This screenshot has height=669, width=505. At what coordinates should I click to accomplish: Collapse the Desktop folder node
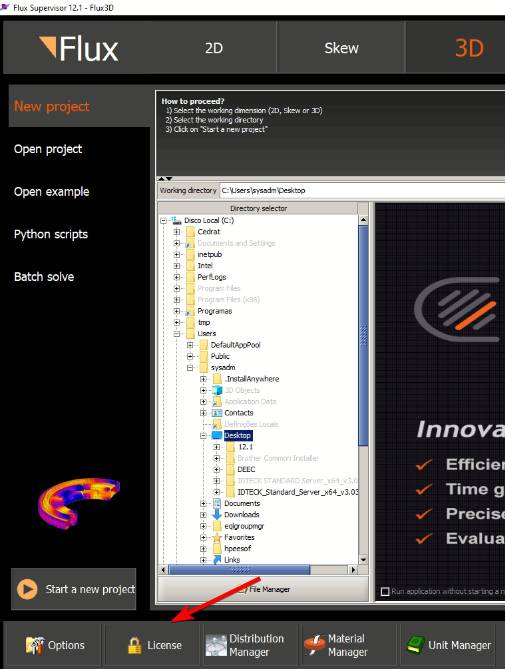coord(203,435)
